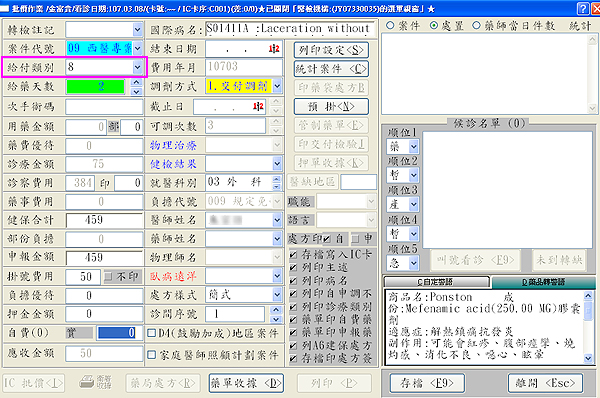
Task: Click the green 給藥天數 value field
Action: pyautogui.click(x=96, y=86)
